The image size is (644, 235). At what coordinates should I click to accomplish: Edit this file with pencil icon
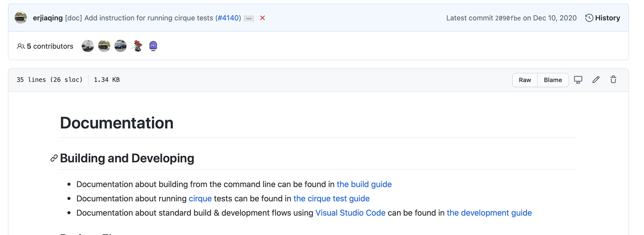(x=596, y=80)
